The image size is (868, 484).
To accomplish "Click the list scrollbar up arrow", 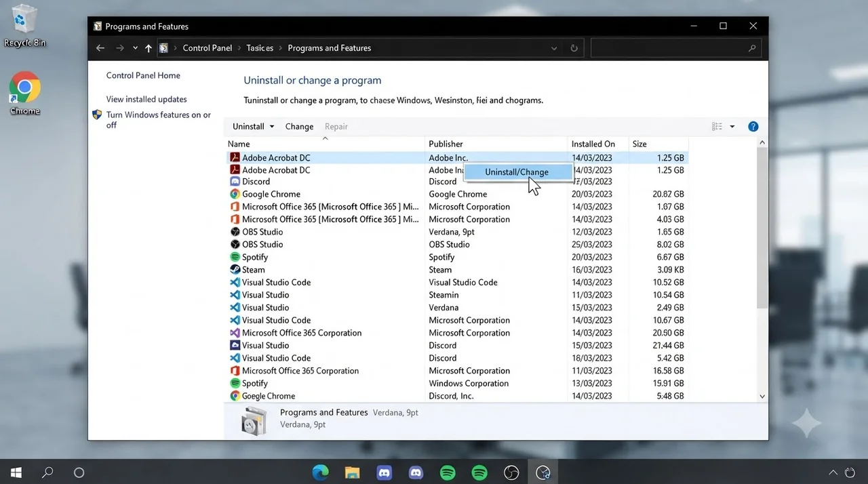I will 762,143.
